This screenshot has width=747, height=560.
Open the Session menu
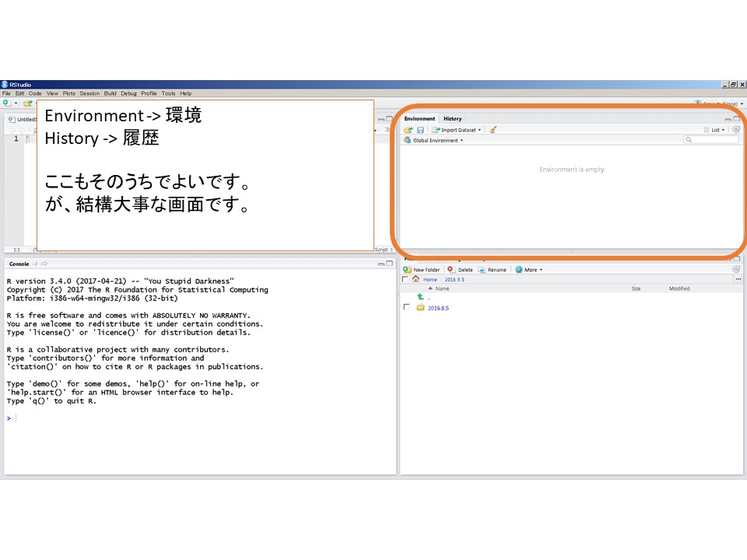point(89,93)
